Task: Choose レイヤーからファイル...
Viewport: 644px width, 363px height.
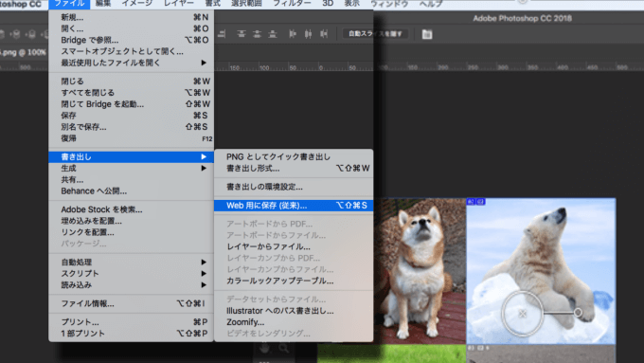Action: point(294,246)
